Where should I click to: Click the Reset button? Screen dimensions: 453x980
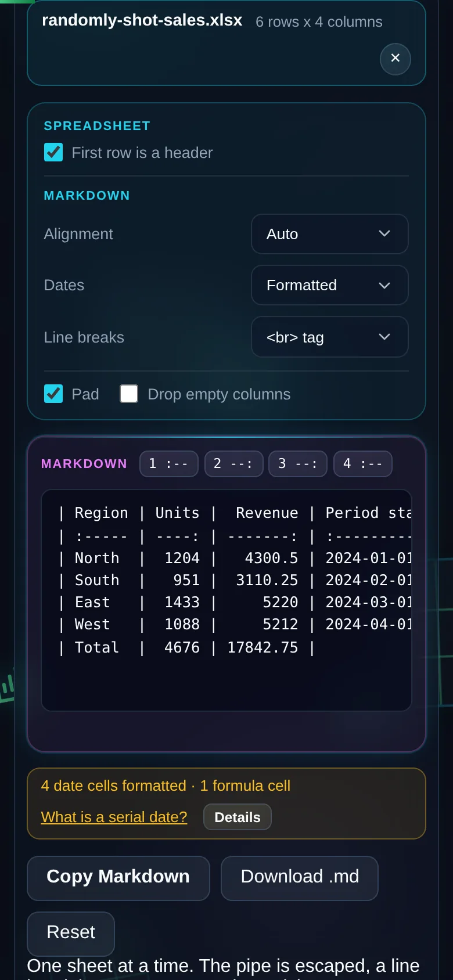71,934
